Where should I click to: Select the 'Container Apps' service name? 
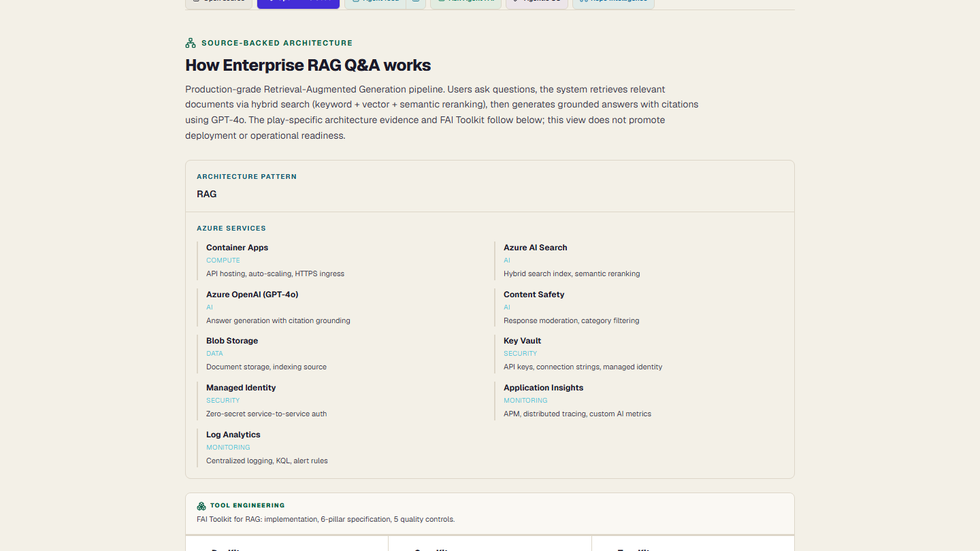coord(238,248)
